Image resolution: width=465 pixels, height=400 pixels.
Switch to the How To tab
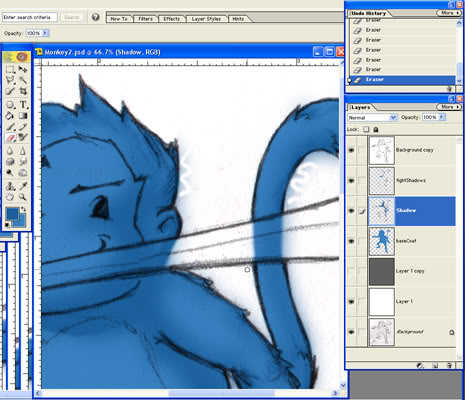119,19
